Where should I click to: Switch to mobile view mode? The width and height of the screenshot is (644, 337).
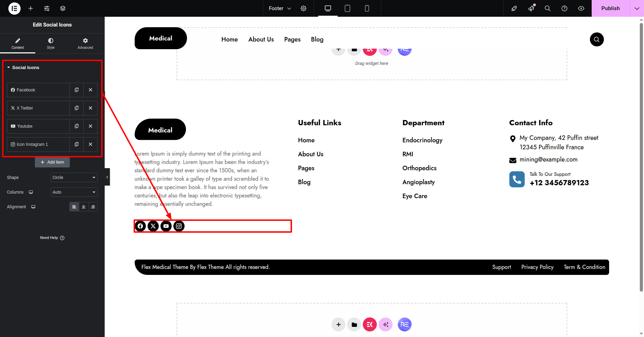(367, 8)
